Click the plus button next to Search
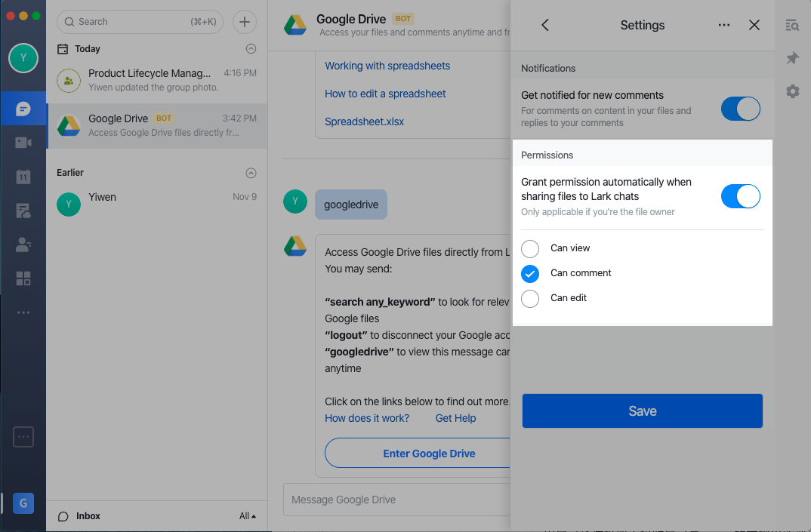Screen dimensions: 811x532 [244, 22]
